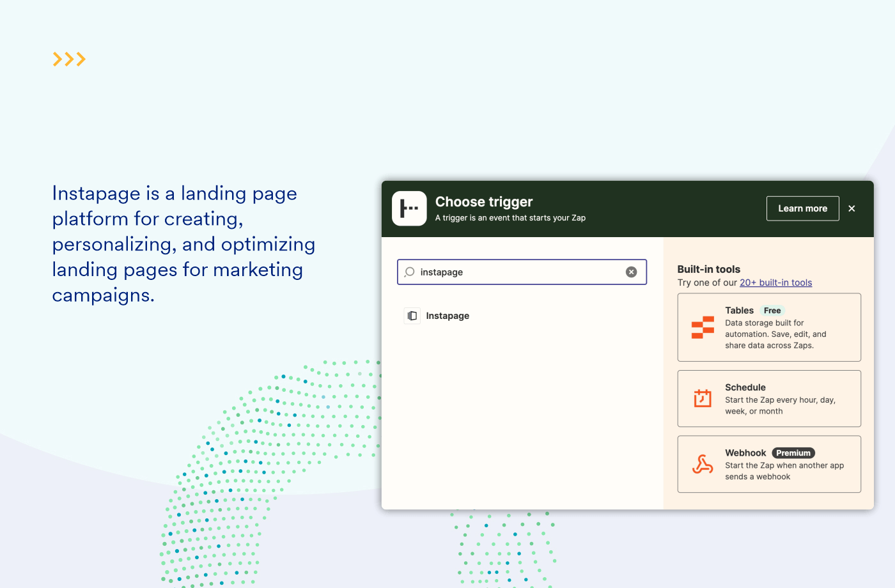Clear the instapage search text
This screenshot has height=588, width=895.
(631, 272)
